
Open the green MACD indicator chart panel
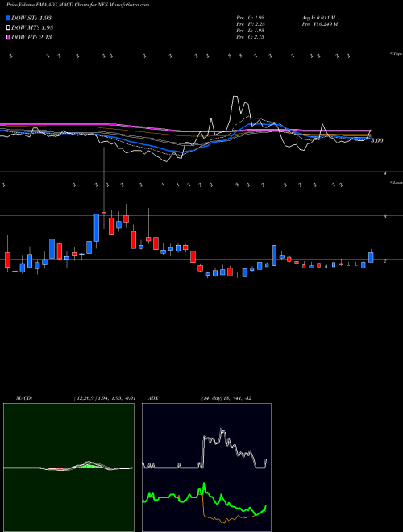pos(69,468)
